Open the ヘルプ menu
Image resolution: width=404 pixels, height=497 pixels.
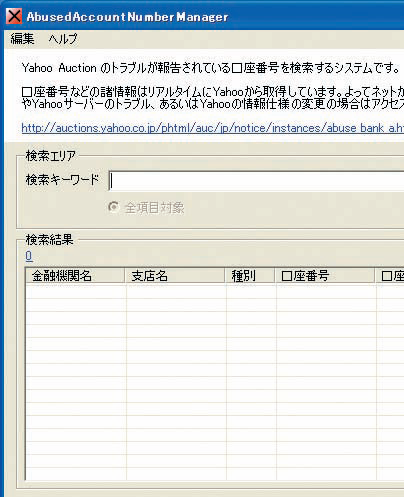point(63,39)
